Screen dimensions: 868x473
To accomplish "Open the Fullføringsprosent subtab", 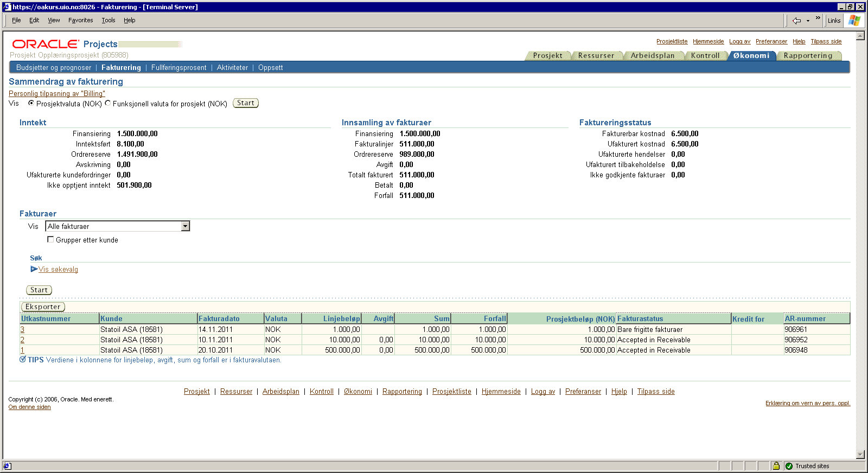I will (179, 67).
